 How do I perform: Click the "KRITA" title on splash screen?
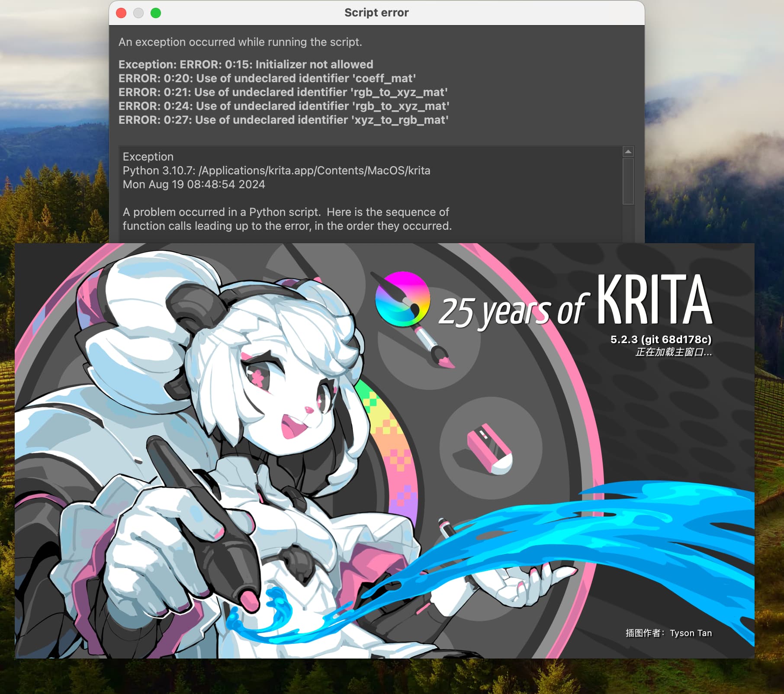click(x=655, y=300)
